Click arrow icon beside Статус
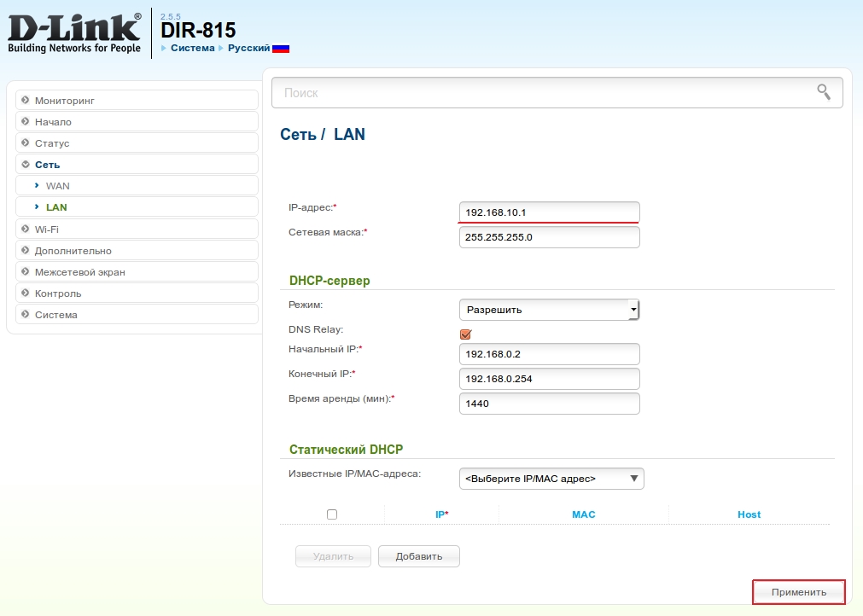Screen dimensions: 863x616 26,143
